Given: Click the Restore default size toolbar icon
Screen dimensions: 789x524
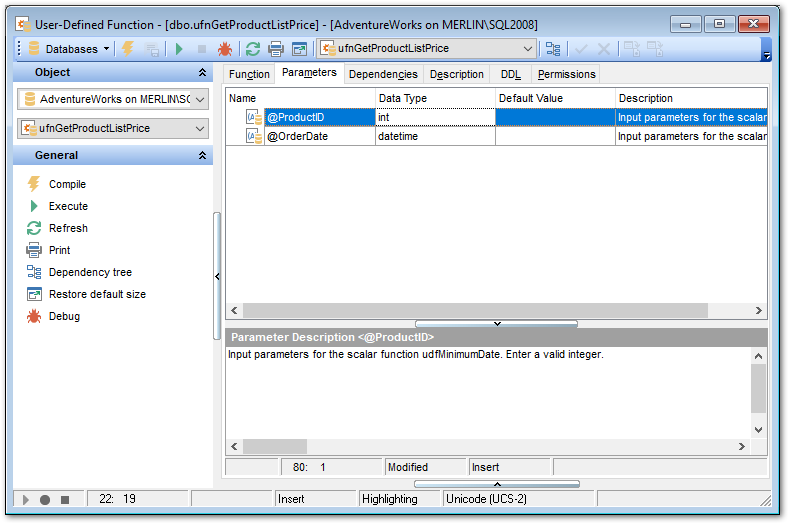Looking at the screenshot, I should (x=299, y=49).
